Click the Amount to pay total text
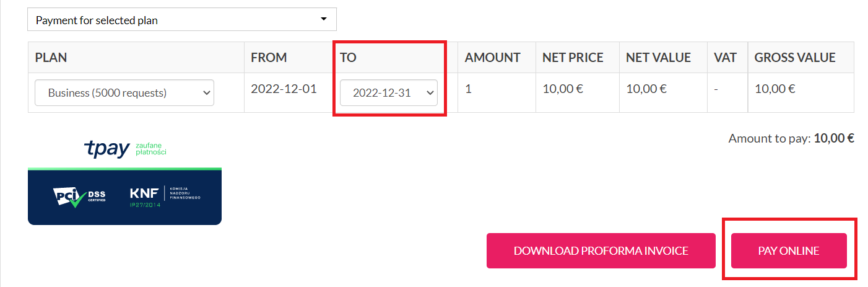This screenshot has height=287, width=868. 791,138
